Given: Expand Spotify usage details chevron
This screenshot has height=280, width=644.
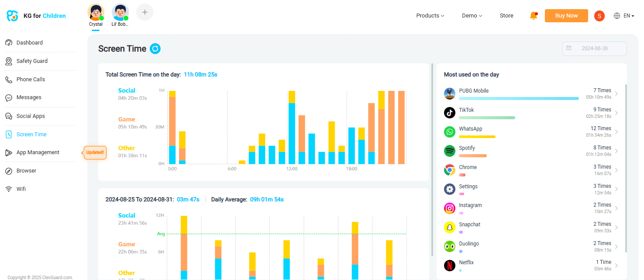Looking at the screenshot, I should 616,151.
